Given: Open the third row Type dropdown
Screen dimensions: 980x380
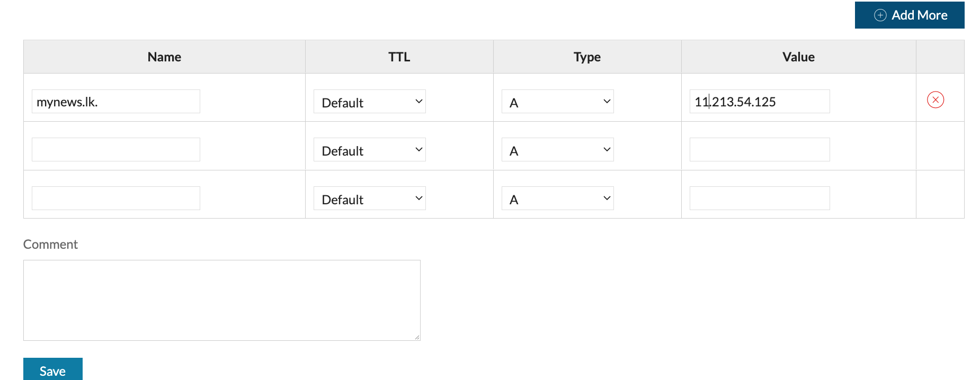Looking at the screenshot, I should [558, 198].
